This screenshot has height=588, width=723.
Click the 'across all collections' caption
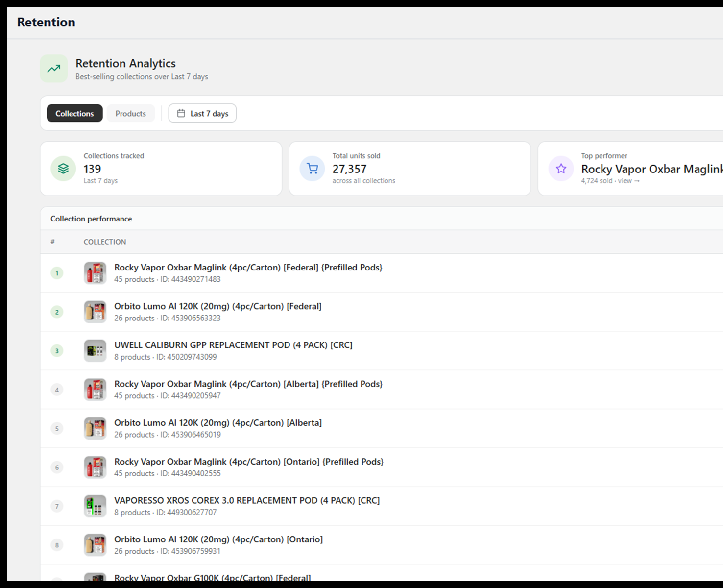tap(364, 181)
